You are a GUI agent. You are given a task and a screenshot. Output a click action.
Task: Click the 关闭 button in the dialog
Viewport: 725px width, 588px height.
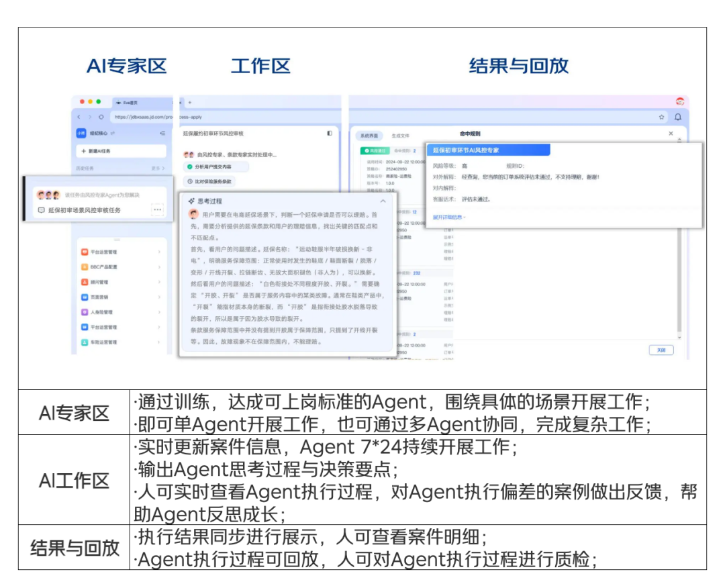(661, 350)
